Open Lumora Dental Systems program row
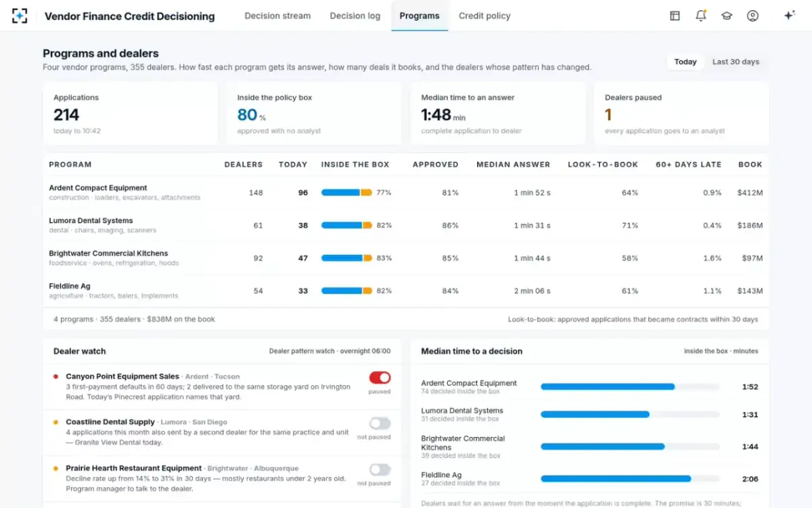The image size is (812, 508). click(406, 226)
